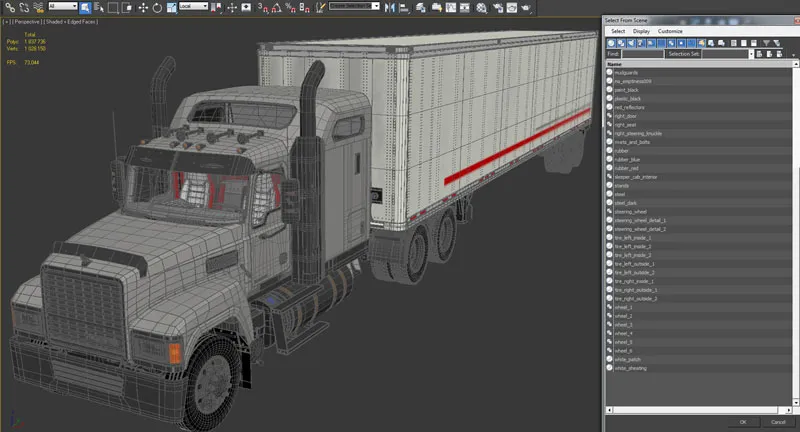Click the Select Object tool icon
This screenshot has height=432, width=800.
(x=87, y=6)
